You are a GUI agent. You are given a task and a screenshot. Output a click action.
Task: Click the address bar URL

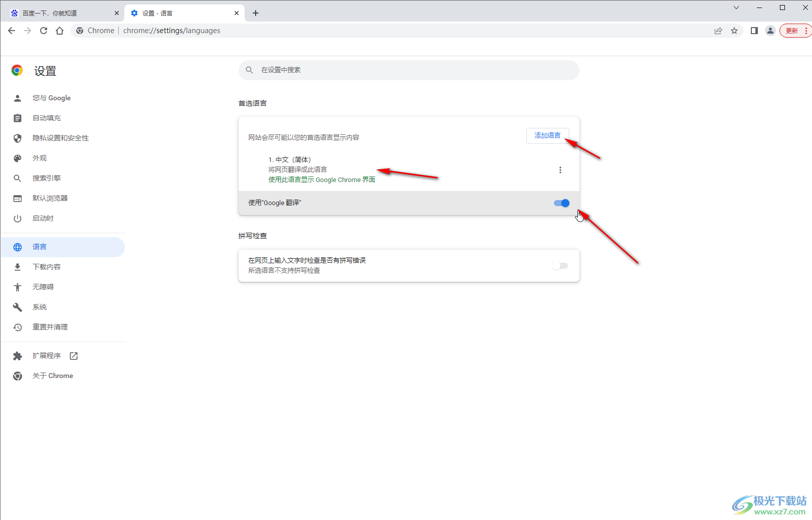[x=171, y=31]
